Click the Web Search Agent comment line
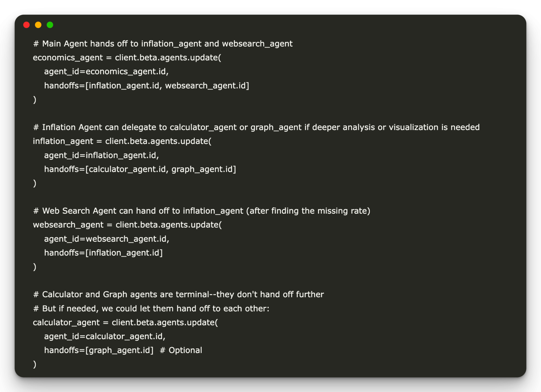Viewport: 541px width, 392px height. [202, 211]
